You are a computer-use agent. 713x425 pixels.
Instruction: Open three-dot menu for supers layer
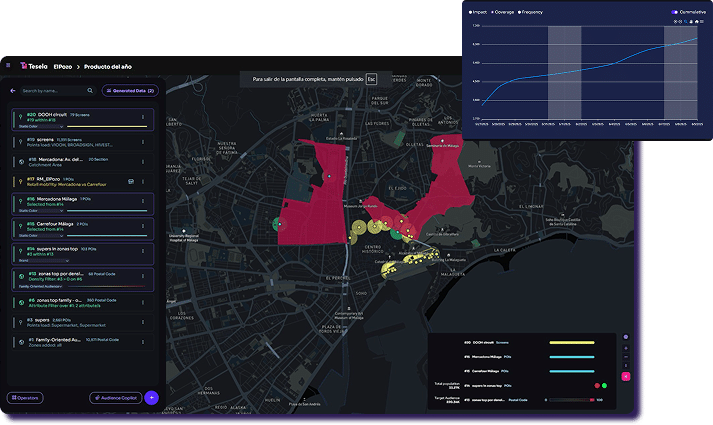143,321
